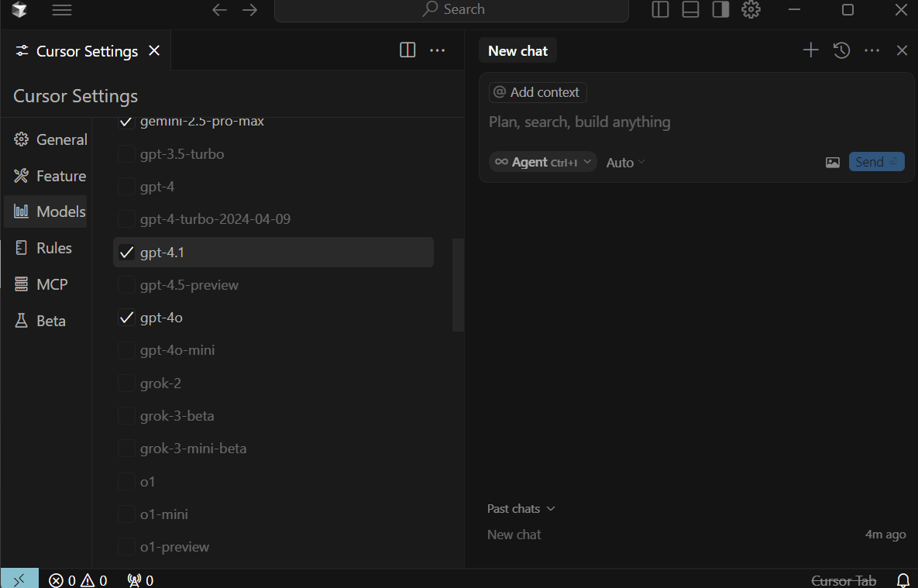The width and height of the screenshot is (918, 588).
Task: Disable the gpt-4o model
Action: click(x=126, y=318)
